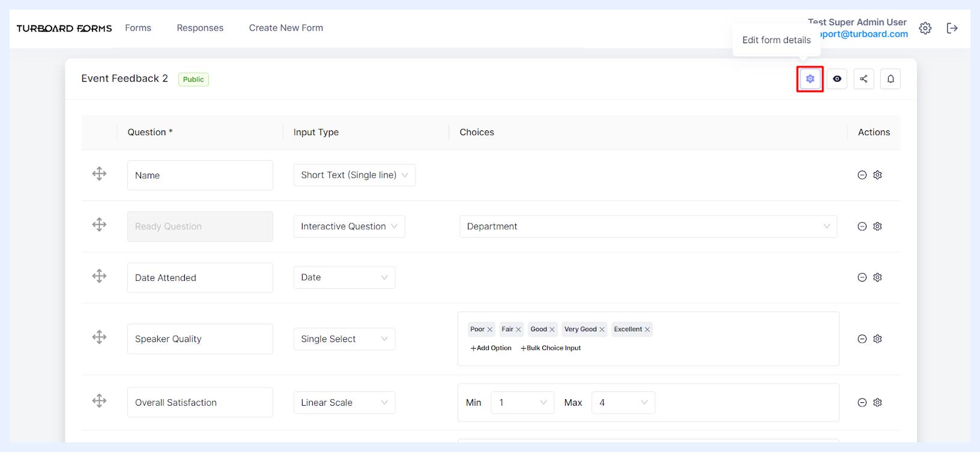Open Short Text (Single line) input type dropdown
Viewport: 980px width, 452px height.
[354, 175]
